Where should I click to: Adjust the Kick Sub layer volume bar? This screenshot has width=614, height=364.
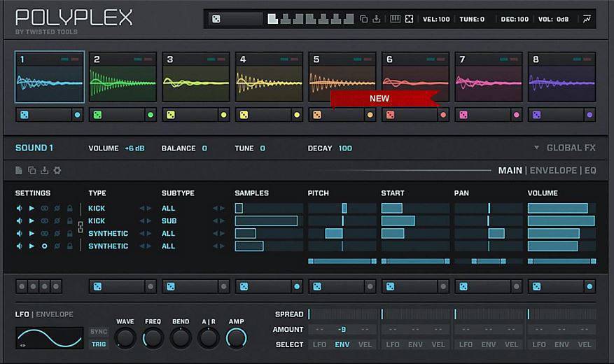[x=561, y=220]
